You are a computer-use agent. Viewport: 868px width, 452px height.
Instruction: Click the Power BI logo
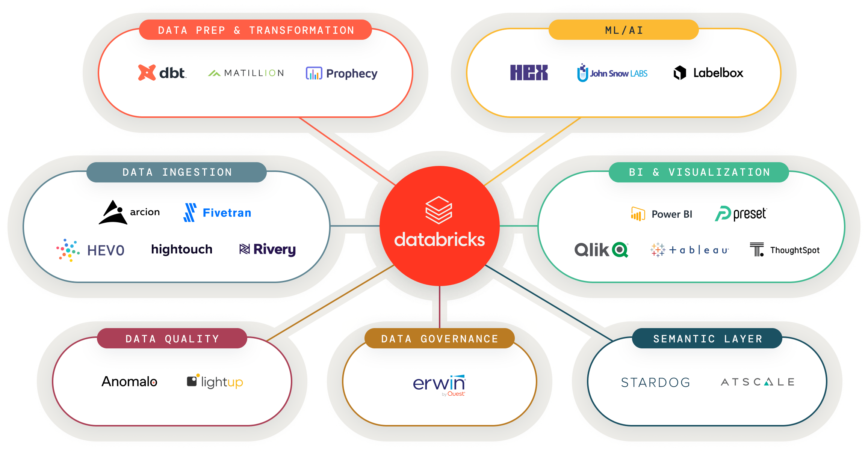661,214
